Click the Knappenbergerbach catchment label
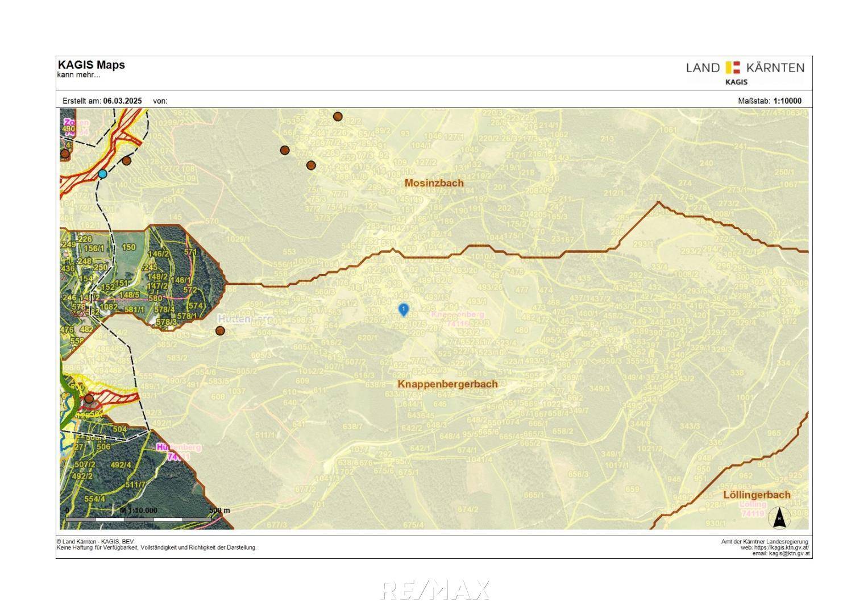Screen dimensions: 868x614 (447, 384)
